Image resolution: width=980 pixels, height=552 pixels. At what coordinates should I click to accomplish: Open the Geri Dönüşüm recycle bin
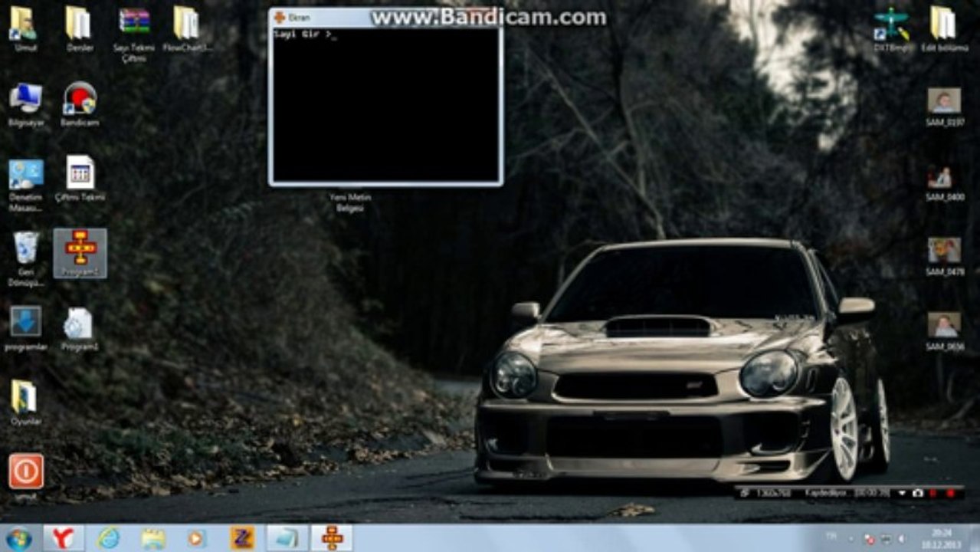click(x=25, y=259)
